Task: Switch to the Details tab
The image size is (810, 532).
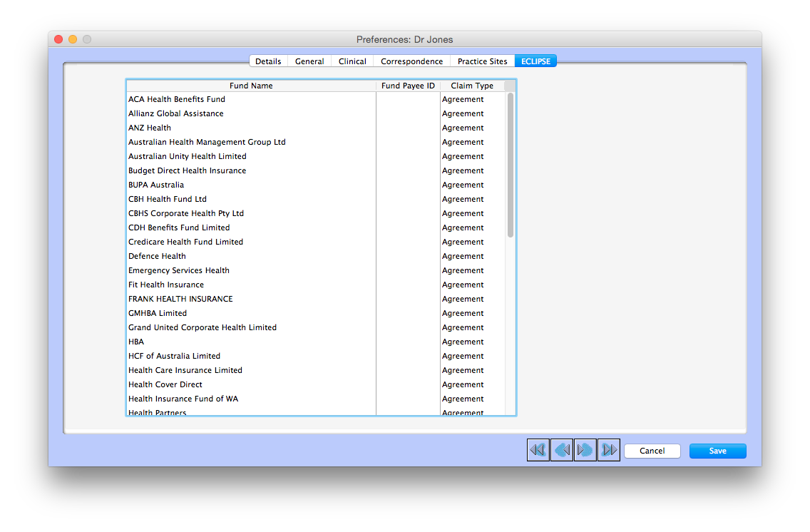Action: pos(268,61)
